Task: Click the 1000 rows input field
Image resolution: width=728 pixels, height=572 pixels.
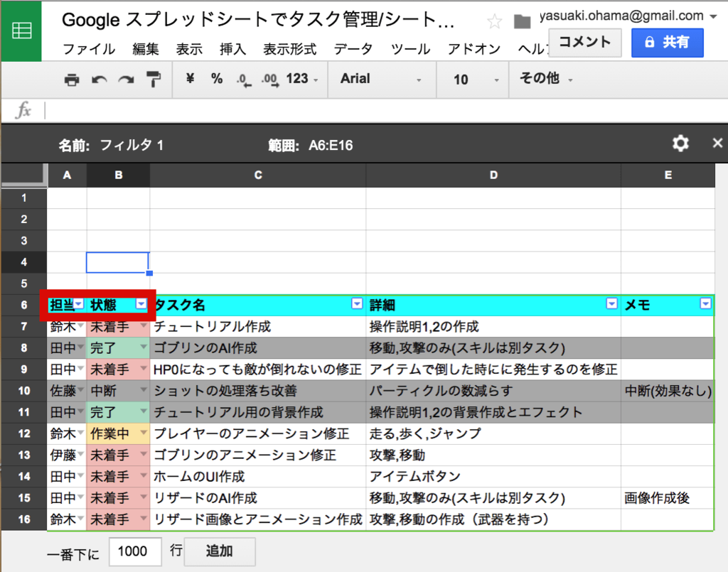Action: pyautogui.click(x=135, y=551)
